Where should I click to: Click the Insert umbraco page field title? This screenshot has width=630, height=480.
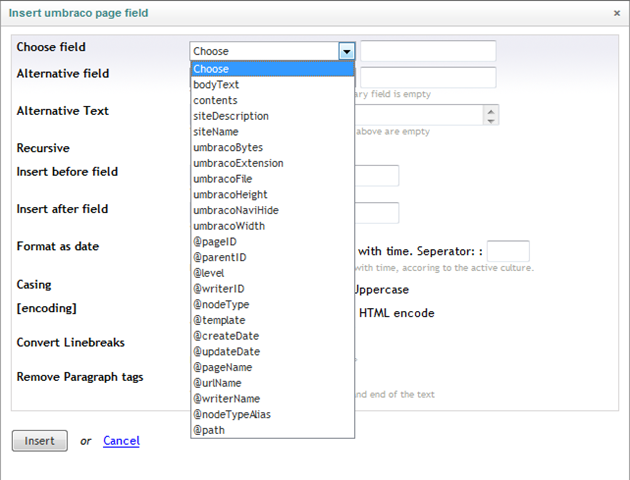[x=78, y=13]
